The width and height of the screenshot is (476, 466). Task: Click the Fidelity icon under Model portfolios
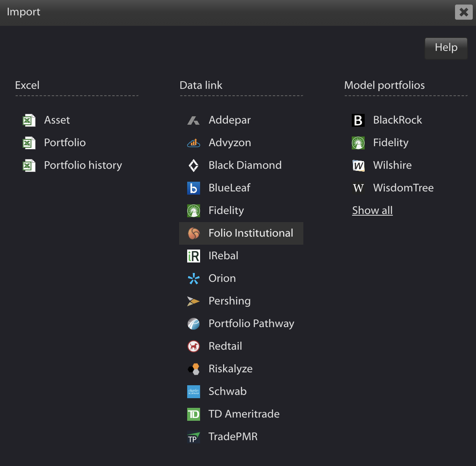click(x=358, y=143)
